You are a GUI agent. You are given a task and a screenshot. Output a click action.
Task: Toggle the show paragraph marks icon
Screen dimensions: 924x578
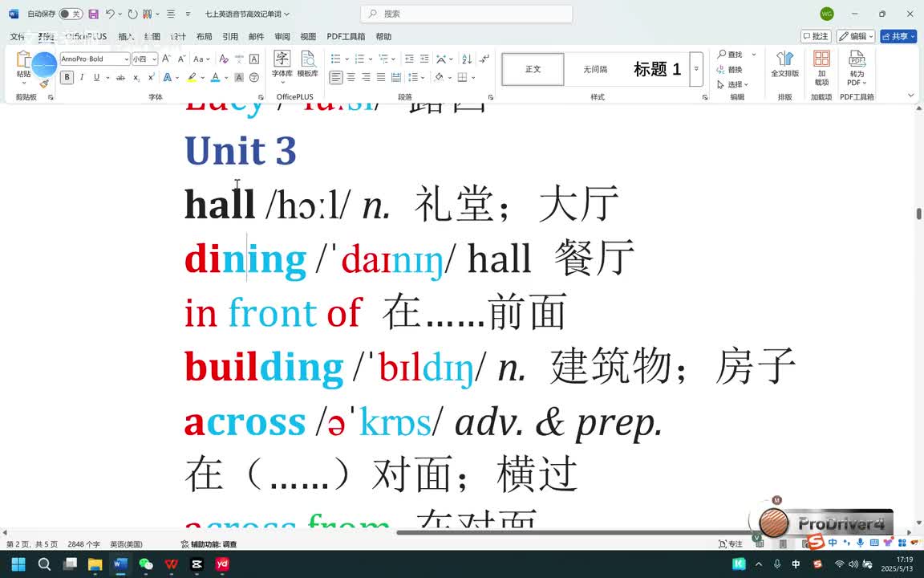[484, 59]
